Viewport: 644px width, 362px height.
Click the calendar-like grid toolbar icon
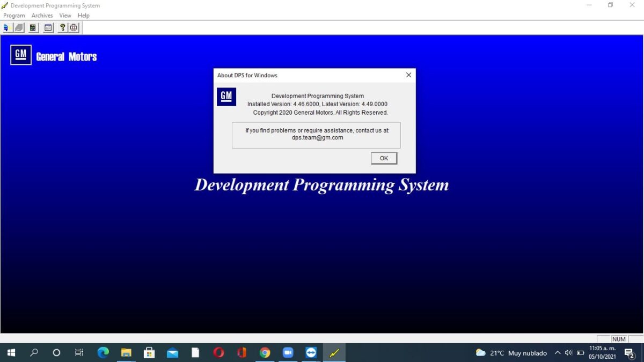click(48, 27)
